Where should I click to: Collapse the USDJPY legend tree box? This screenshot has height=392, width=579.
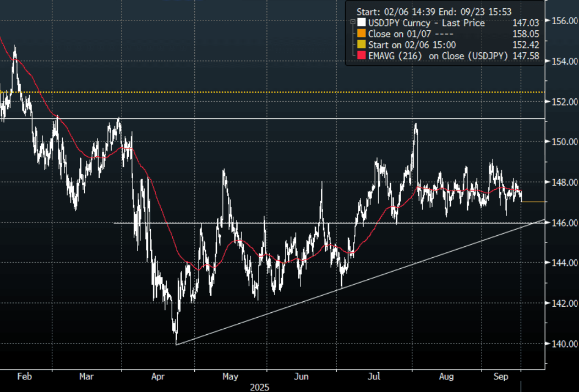click(352, 23)
